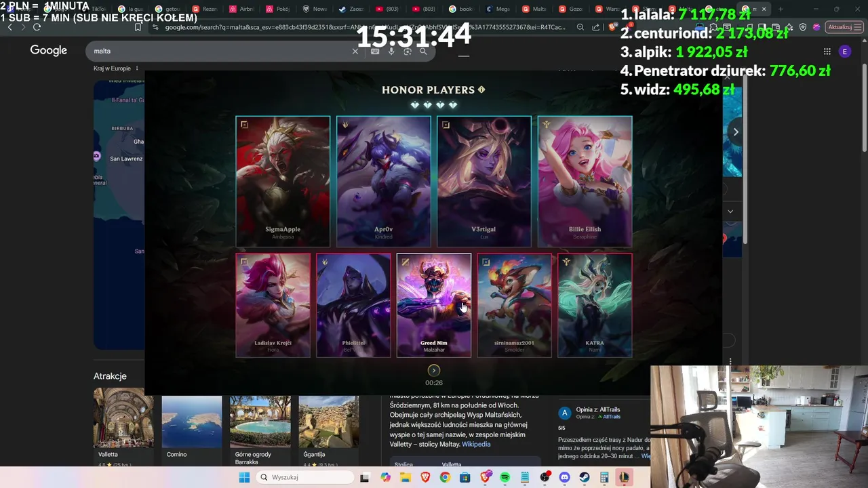868x488 pixels.
Task: Click role icon on KATRA card corner
Action: [566, 262]
